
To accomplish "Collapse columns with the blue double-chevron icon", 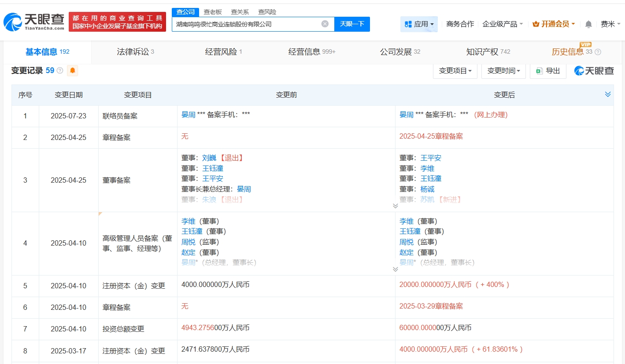I will [x=608, y=95].
